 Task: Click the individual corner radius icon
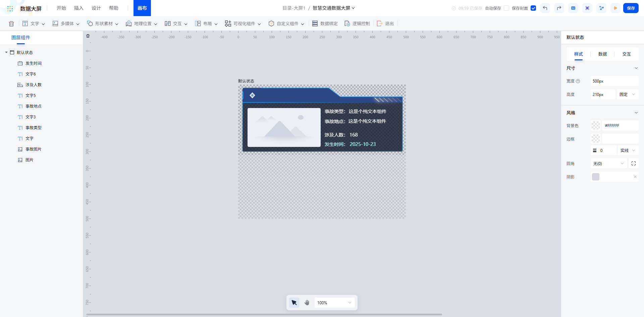634,163
